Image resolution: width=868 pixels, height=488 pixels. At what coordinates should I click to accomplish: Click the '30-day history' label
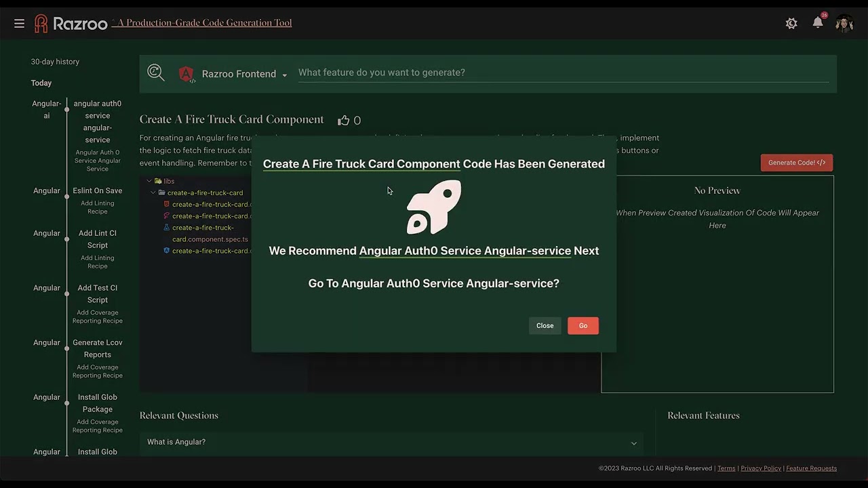(55, 62)
